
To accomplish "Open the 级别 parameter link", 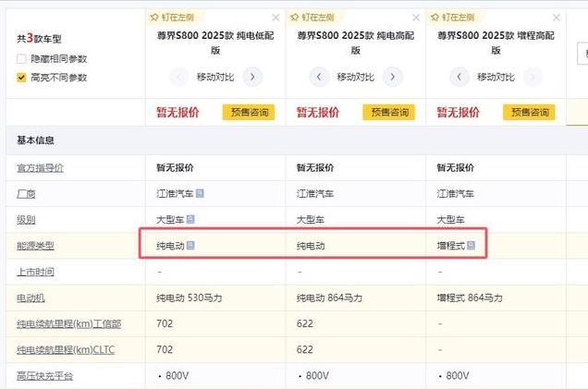I will tap(26, 220).
